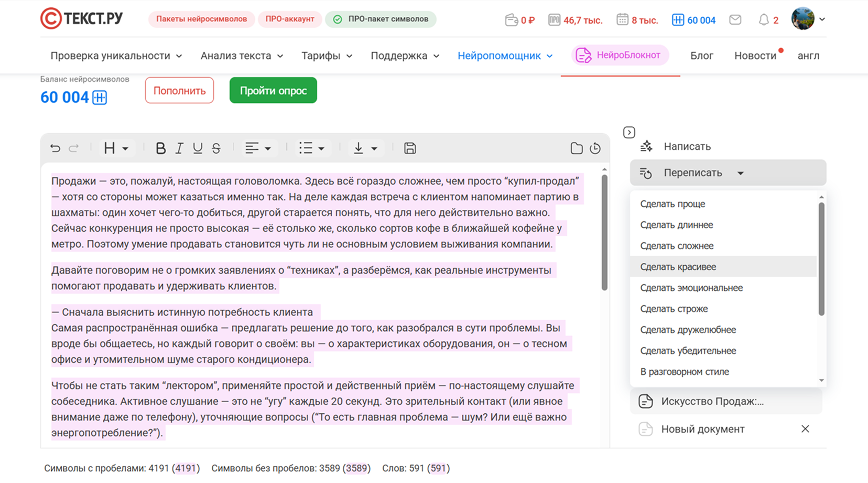Click the green 'Пройти опрос' button

[x=273, y=90]
